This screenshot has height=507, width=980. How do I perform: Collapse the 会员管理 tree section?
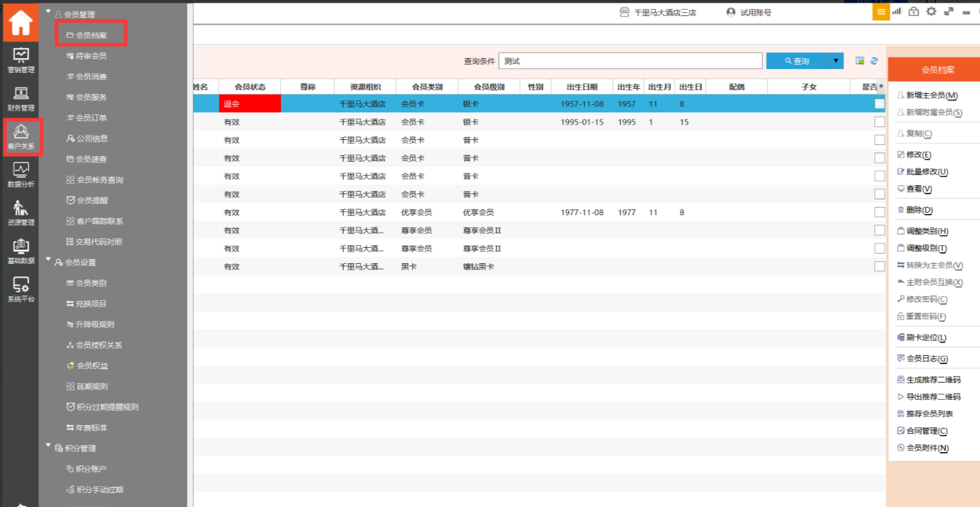point(48,12)
